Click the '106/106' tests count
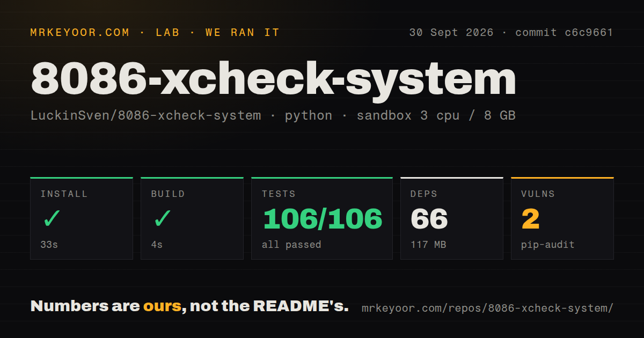 point(322,219)
